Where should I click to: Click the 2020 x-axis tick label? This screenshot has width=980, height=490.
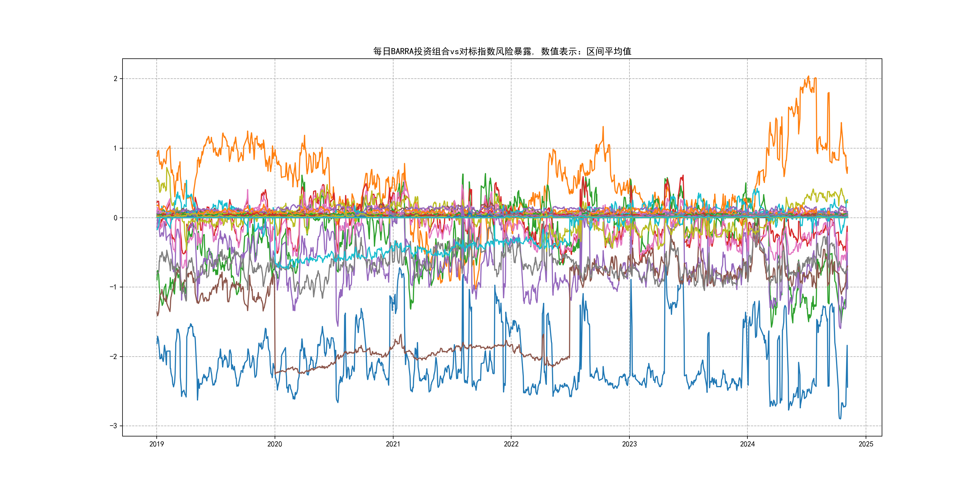275,444
